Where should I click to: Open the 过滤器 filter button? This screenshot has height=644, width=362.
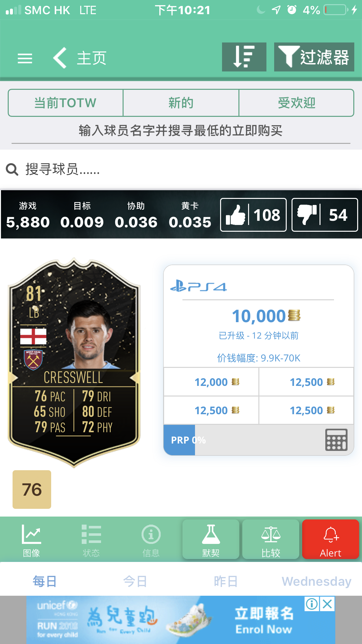tap(314, 57)
